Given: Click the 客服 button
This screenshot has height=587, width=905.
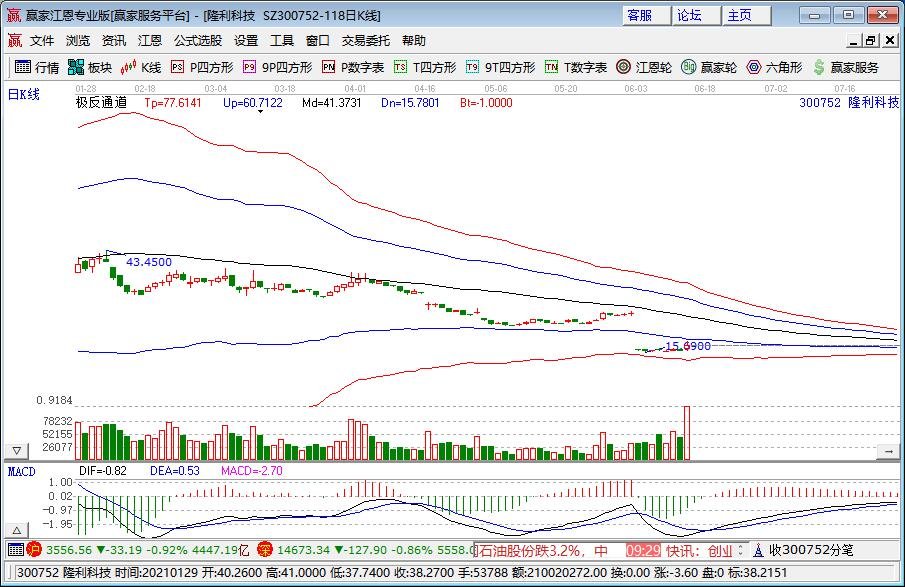Looking at the screenshot, I should tap(646, 15).
